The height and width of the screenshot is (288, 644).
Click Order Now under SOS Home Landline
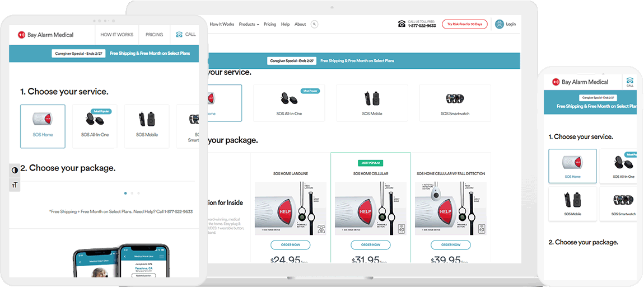pos(291,245)
